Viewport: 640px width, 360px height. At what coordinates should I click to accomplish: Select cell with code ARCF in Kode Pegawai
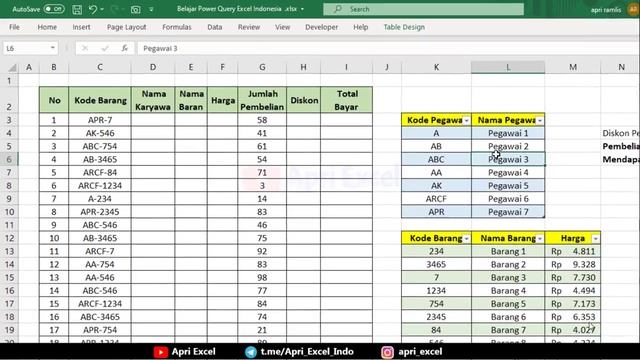click(436, 199)
